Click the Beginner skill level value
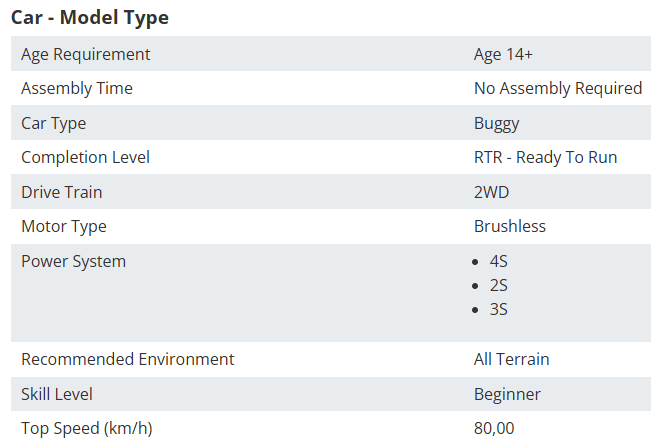Screen dimensions: 651x447 click(507, 394)
